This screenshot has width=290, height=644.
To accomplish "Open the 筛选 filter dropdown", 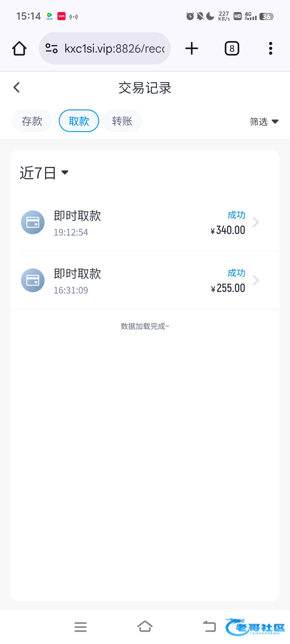I will coord(264,122).
